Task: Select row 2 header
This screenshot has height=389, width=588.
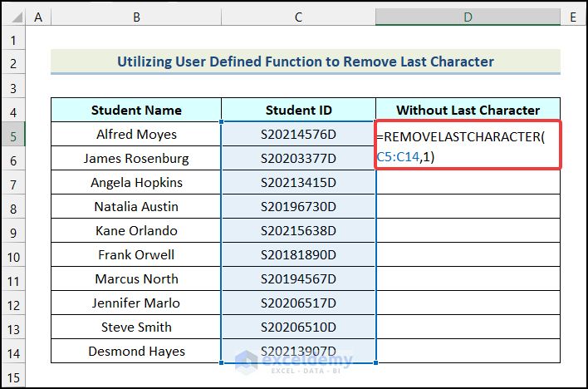Action: tap(13, 62)
